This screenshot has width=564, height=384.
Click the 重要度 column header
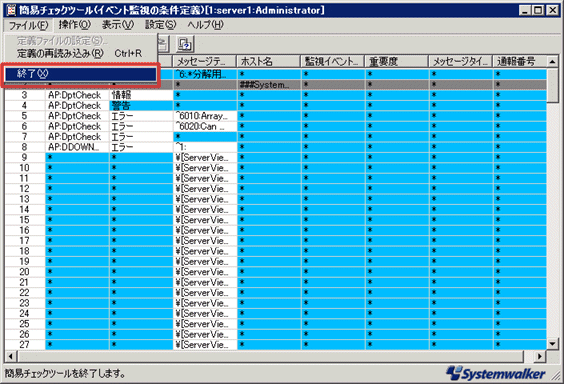pyautogui.click(x=397, y=61)
